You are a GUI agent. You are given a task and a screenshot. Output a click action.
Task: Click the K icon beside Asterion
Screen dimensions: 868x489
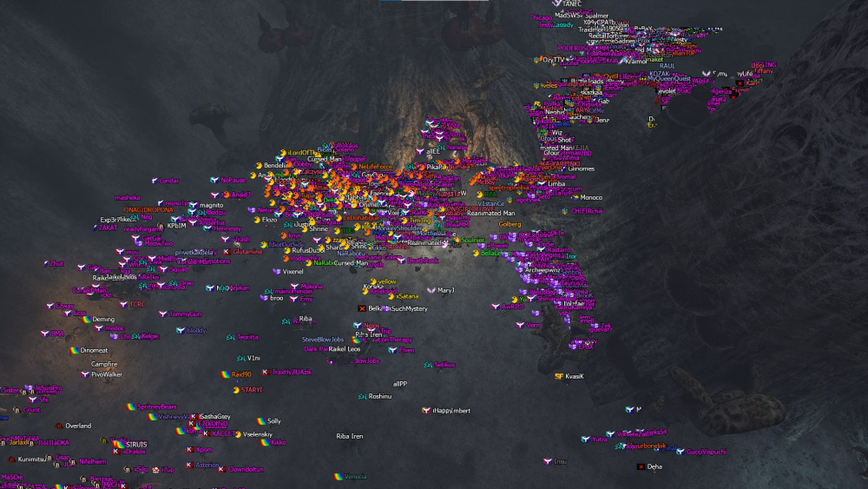(x=189, y=466)
